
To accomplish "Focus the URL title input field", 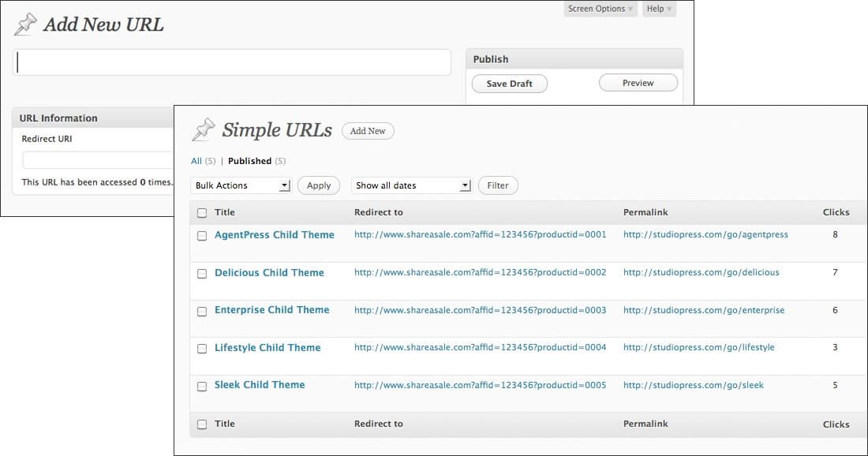I will pyautogui.click(x=232, y=62).
